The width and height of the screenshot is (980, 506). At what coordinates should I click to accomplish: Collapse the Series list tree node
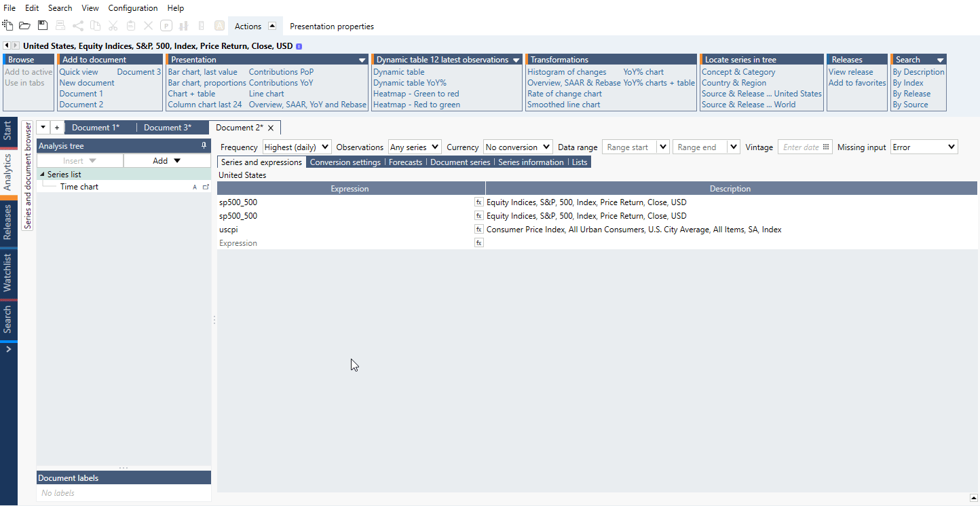click(x=43, y=175)
